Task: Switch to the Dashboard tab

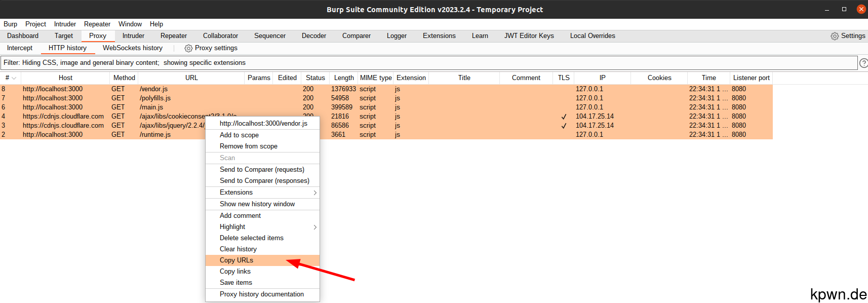Action: tap(23, 36)
